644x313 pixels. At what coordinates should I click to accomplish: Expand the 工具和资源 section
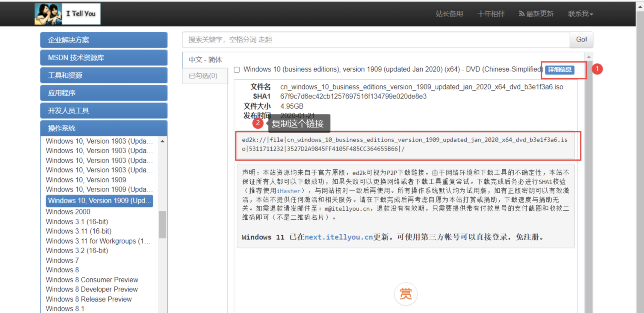[104, 75]
